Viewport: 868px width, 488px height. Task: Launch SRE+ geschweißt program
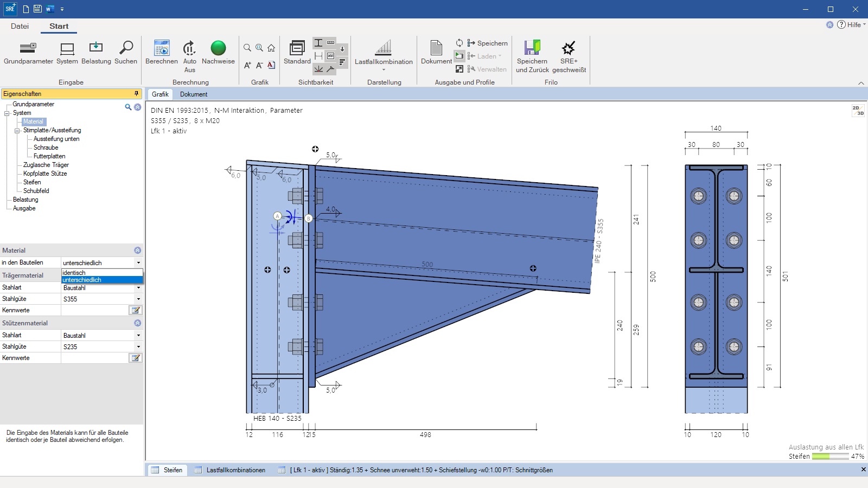569,48
